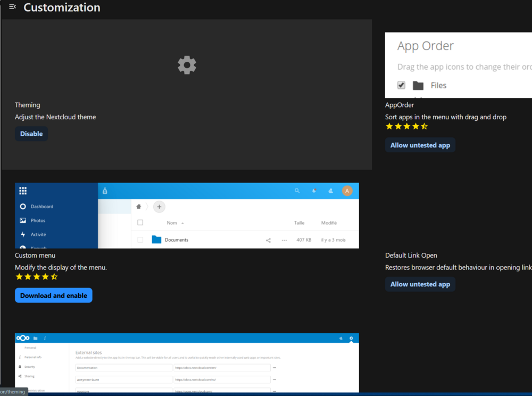Open the External sites screenshot thumbnail
This screenshot has height=396, width=532.
click(x=187, y=363)
